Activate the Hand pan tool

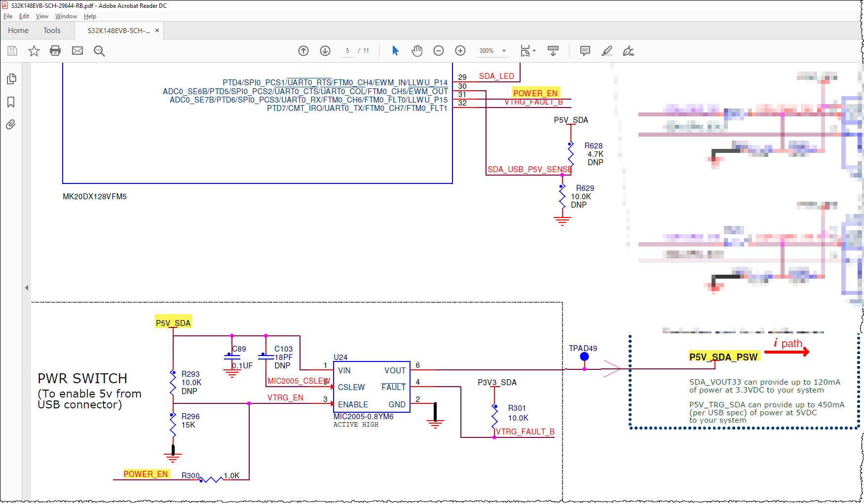coord(417,51)
